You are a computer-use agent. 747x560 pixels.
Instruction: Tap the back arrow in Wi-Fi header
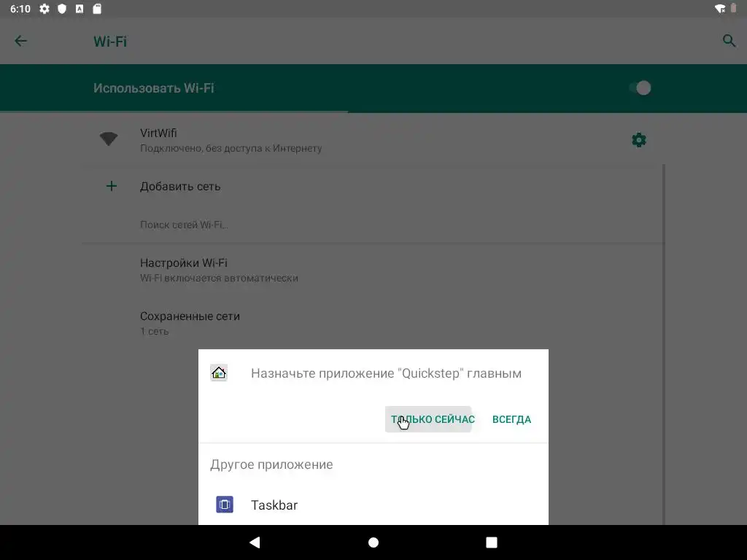tap(21, 41)
